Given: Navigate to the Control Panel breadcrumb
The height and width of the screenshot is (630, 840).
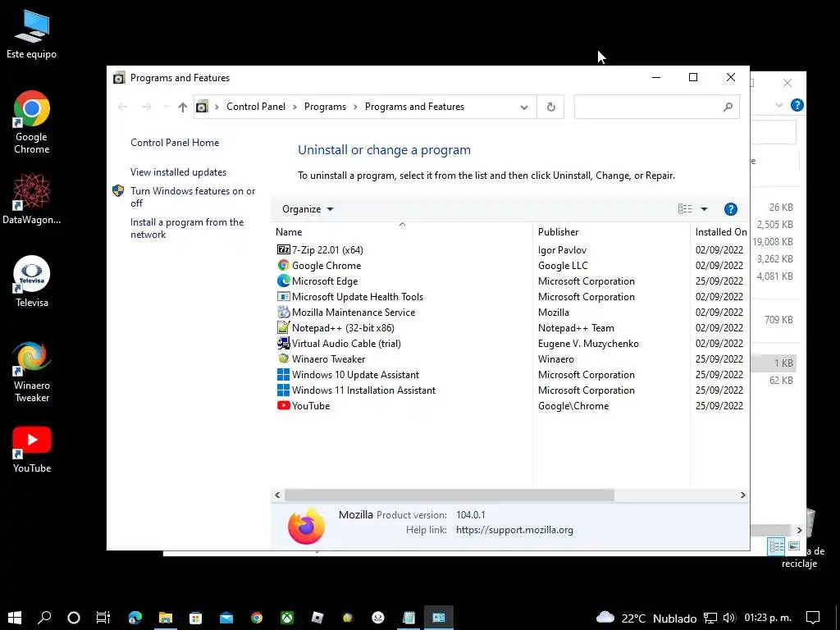Looking at the screenshot, I should point(256,107).
